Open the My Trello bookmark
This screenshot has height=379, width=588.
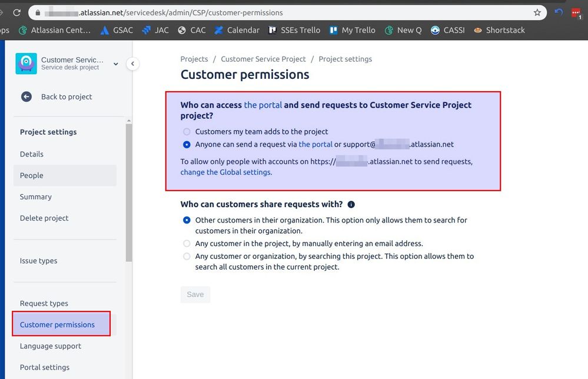(352, 30)
